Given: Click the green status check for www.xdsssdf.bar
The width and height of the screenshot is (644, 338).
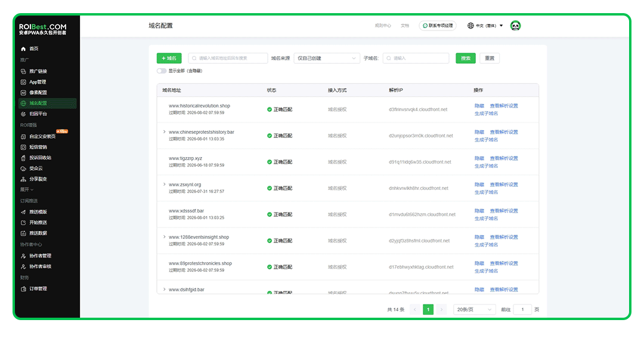Looking at the screenshot, I should coord(270,214).
